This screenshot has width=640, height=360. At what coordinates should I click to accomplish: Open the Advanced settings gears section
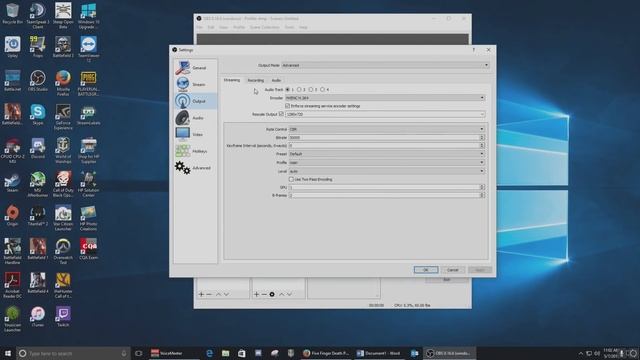(x=195, y=168)
